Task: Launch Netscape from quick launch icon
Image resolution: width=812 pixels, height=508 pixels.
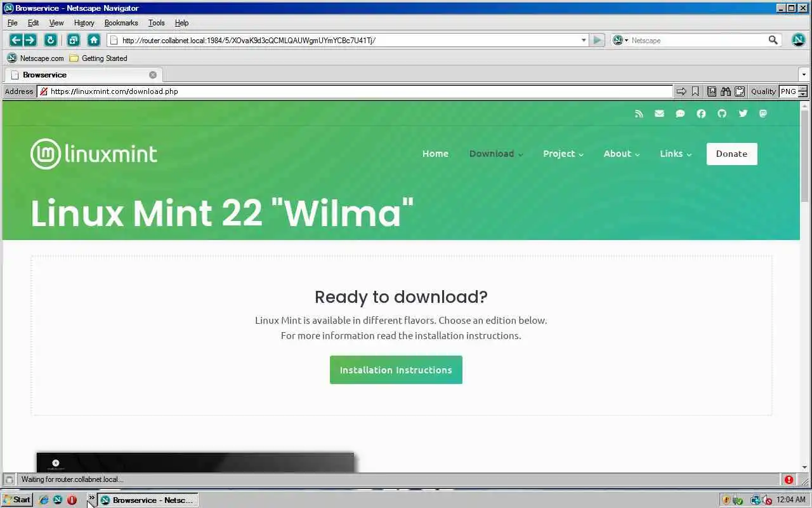Action: tap(58, 500)
